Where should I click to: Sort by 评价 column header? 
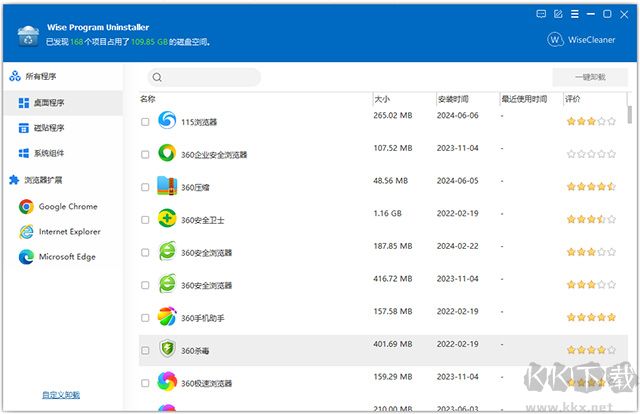(x=572, y=99)
